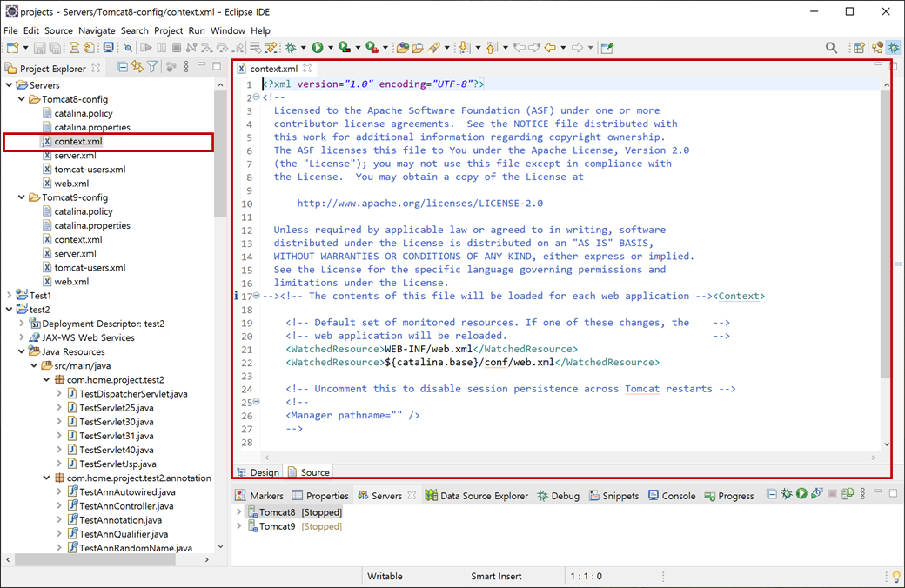905x588 pixels.
Task: Click the New wizard icon in toolbar
Action: (13, 48)
